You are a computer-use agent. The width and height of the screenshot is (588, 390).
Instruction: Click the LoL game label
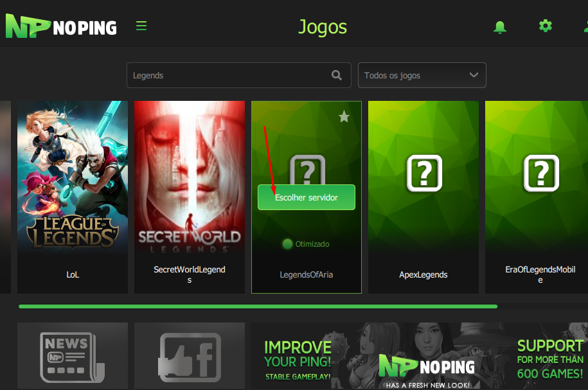pos(73,275)
